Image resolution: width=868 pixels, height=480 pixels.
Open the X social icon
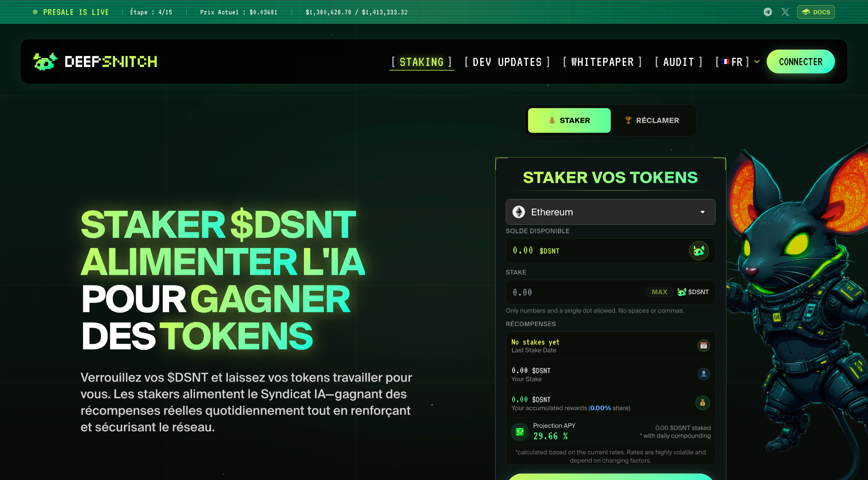[785, 12]
